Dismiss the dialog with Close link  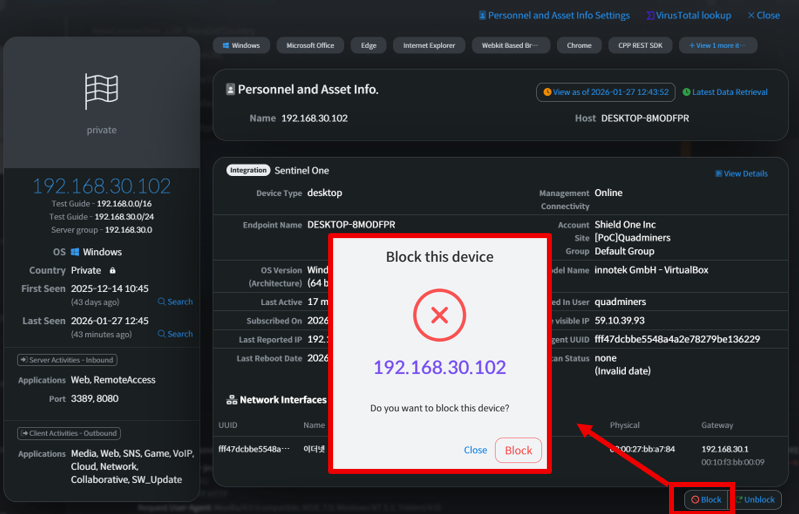[475, 450]
